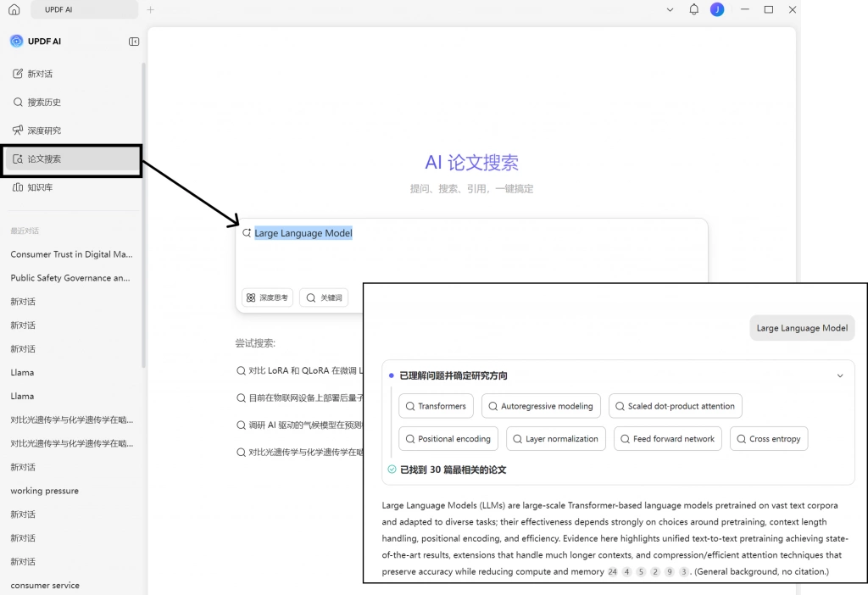Open 知识库 in sidebar
This screenshot has height=595, width=868.
point(71,187)
